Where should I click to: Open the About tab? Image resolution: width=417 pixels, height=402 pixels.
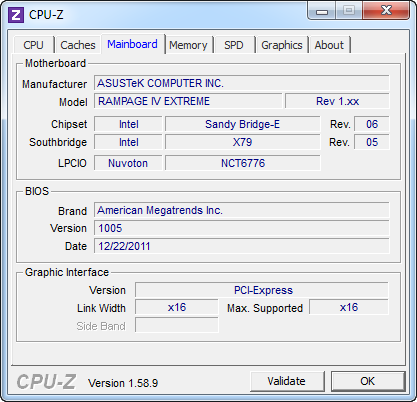click(x=329, y=45)
